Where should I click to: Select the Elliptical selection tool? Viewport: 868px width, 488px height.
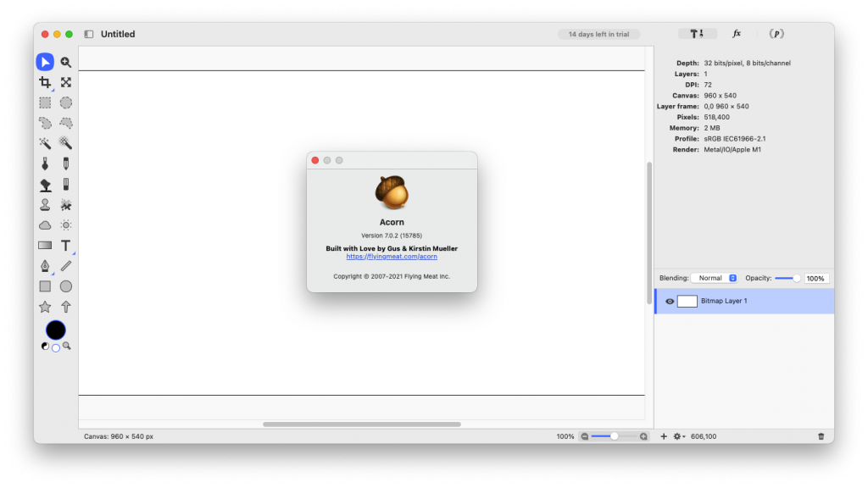(x=66, y=103)
